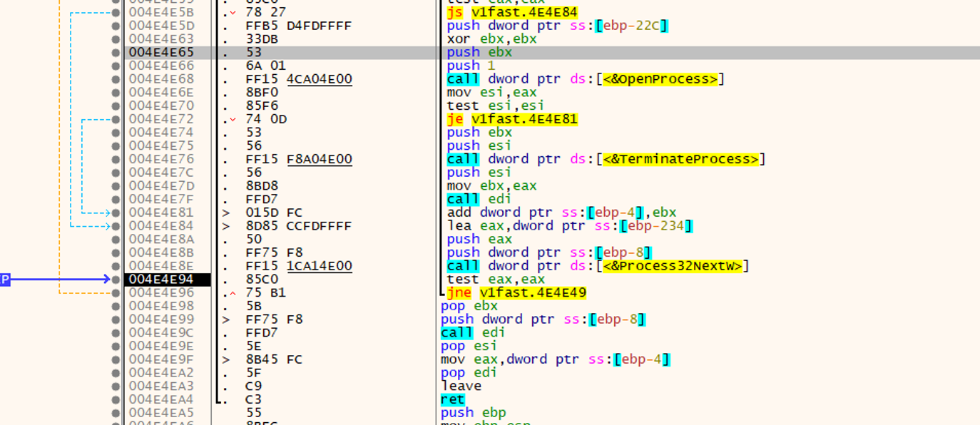Follow underlined address F8A04E00 on TerminateProcess call
Screen dimensions: 980x425
click(319, 158)
